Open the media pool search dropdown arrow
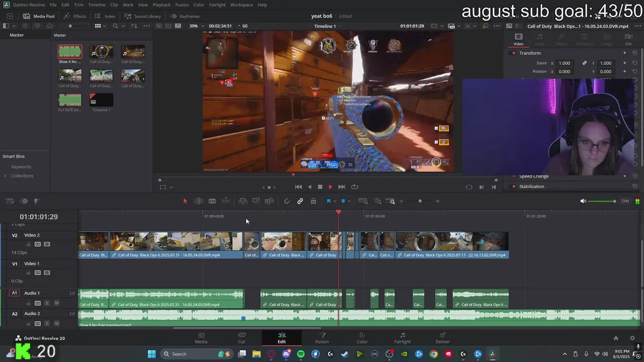The image size is (644, 362). click(122, 26)
